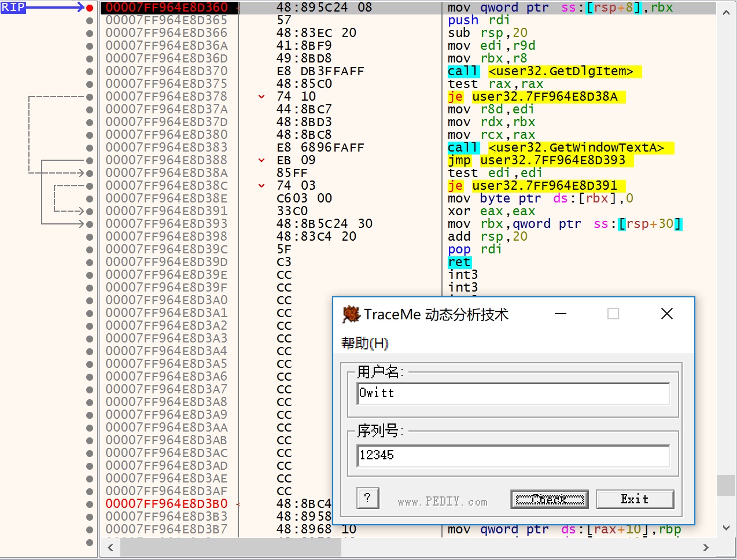This screenshot has width=737, height=560.
Task: Click the red chevron beside the "74 10" jump
Action: click(261, 97)
